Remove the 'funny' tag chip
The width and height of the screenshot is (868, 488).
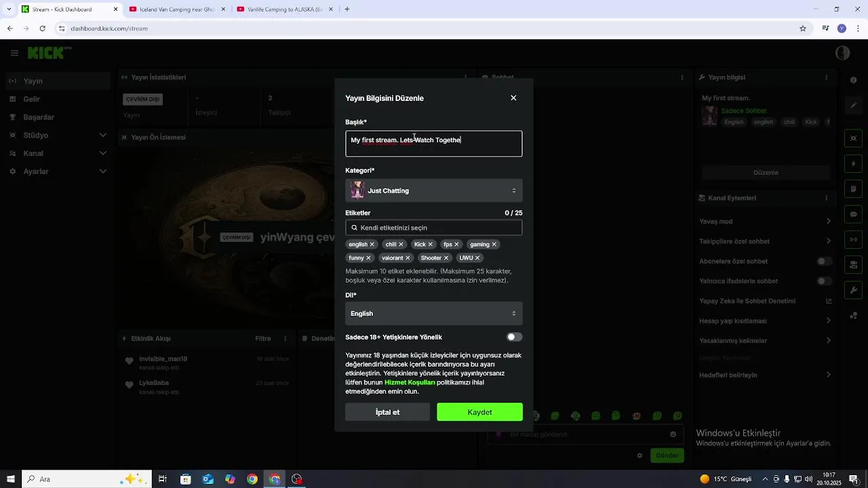(x=368, y=258)
